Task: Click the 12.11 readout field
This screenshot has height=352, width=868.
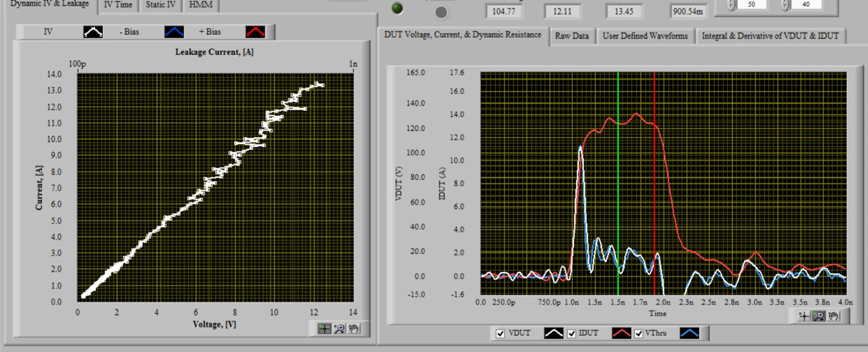Action: (x=563, y=11)
